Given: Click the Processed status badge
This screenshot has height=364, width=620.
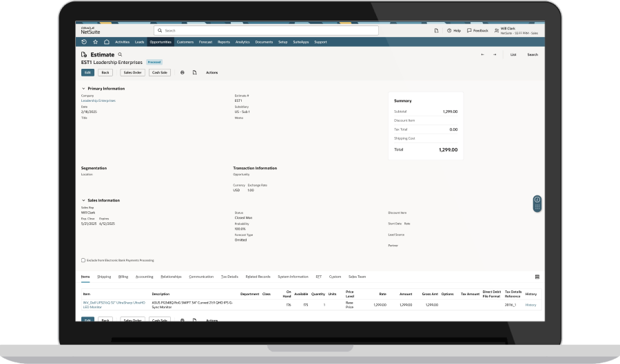Looking at the screenshot, I should [x=154, y=63].
